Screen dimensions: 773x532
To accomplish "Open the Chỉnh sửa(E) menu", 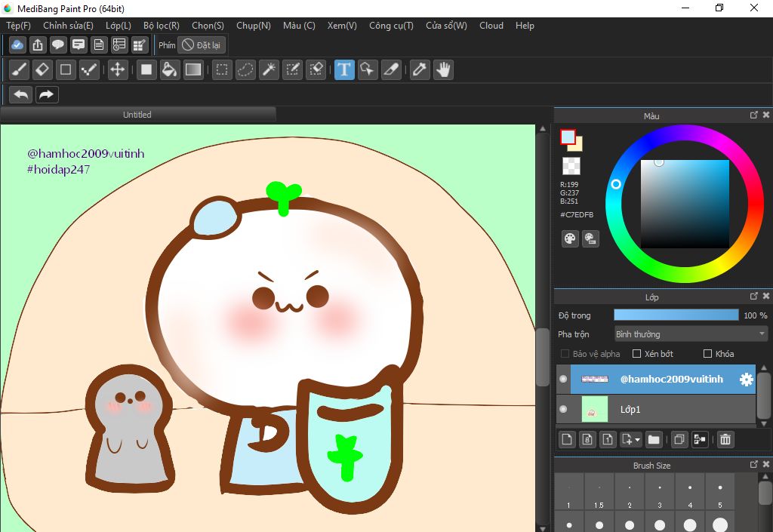I will coord(68,26).
